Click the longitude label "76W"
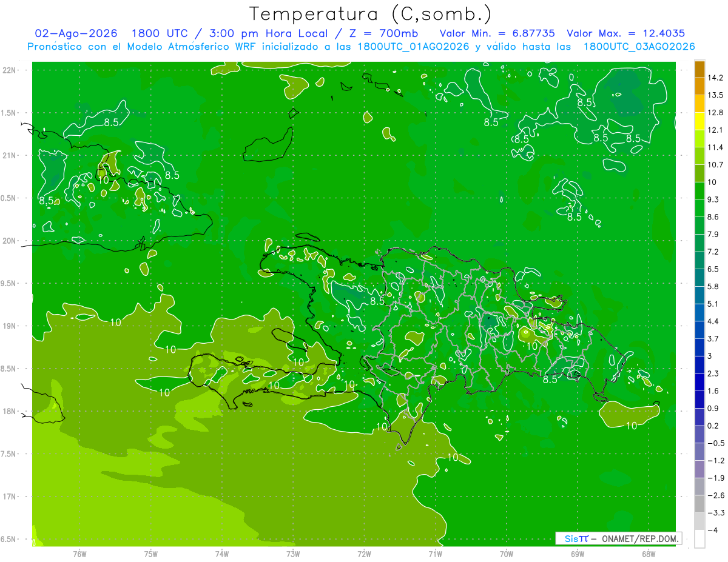The height and width of the screenshot is (562, 728). point(79,554)
